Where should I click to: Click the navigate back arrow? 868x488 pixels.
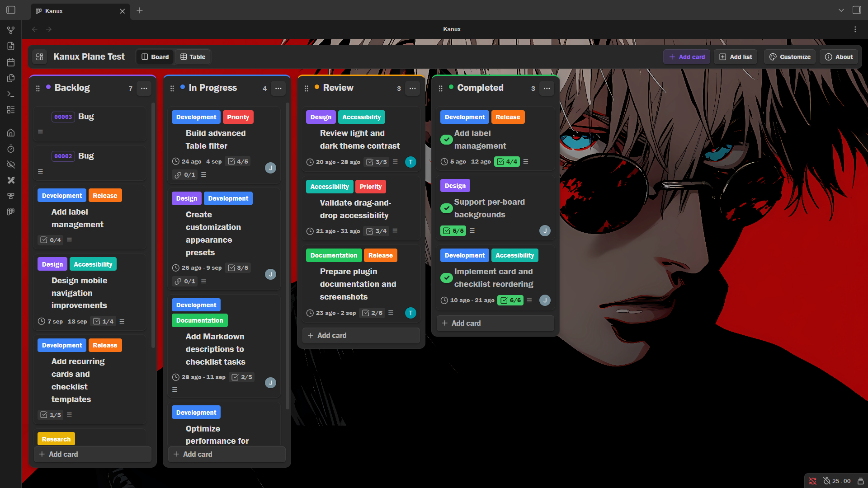pyautogui.click(x=35, y=29)
